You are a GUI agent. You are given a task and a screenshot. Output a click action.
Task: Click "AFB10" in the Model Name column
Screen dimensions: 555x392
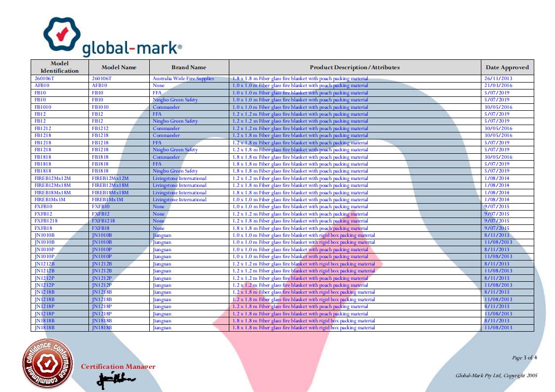pos(99,86)
